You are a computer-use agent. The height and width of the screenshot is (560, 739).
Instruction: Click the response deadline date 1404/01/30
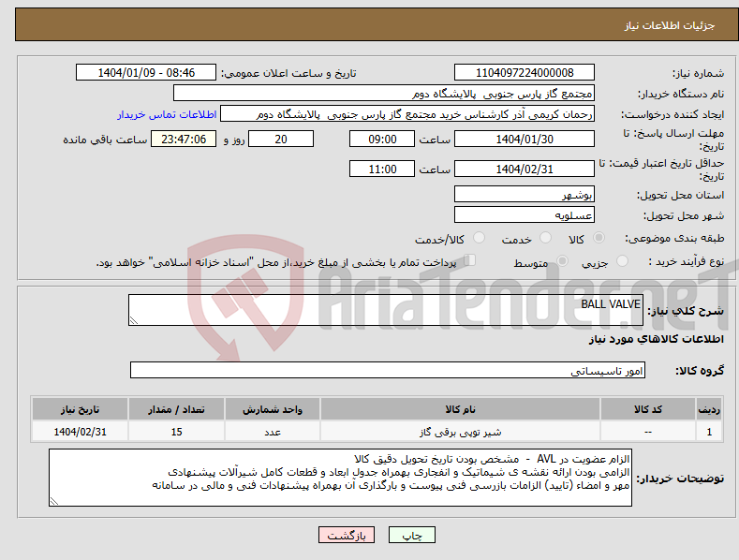tap(525, 139)
